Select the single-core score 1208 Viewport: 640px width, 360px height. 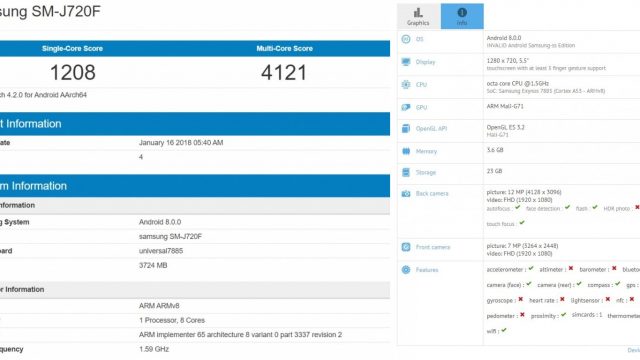click(73, 72)
